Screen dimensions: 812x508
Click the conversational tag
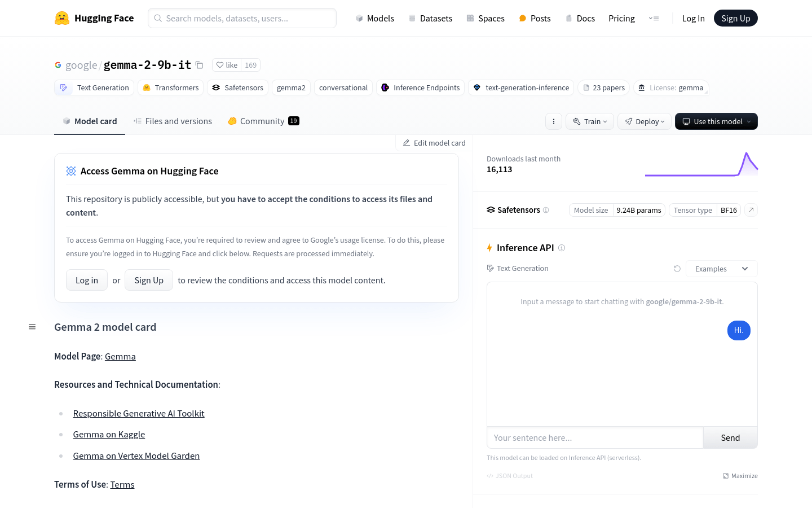343,87
